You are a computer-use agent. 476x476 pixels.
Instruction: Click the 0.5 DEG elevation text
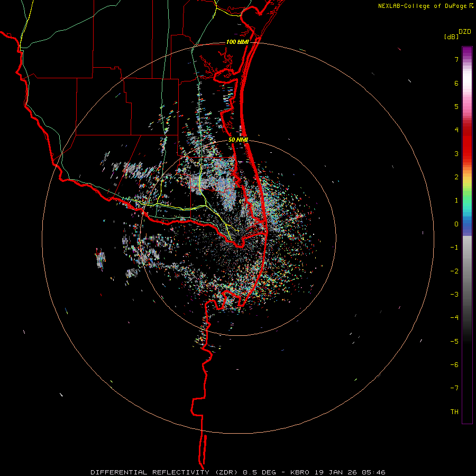259,472
